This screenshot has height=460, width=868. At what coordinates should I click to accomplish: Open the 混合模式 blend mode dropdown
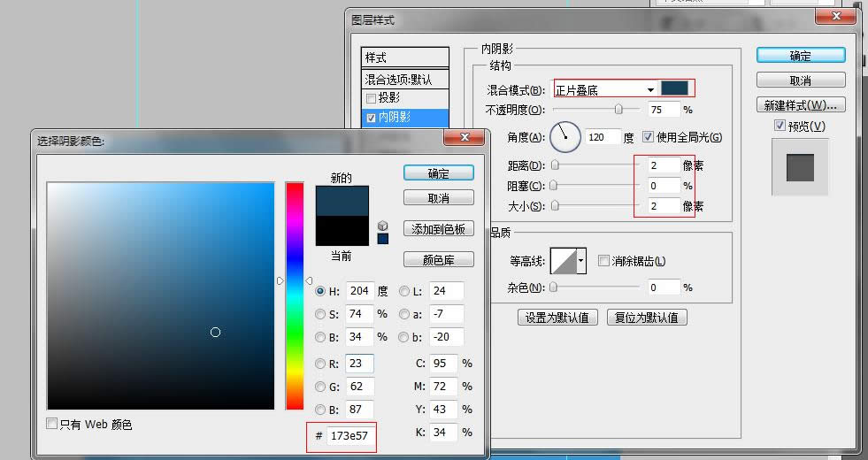click(x=650, y=89)
